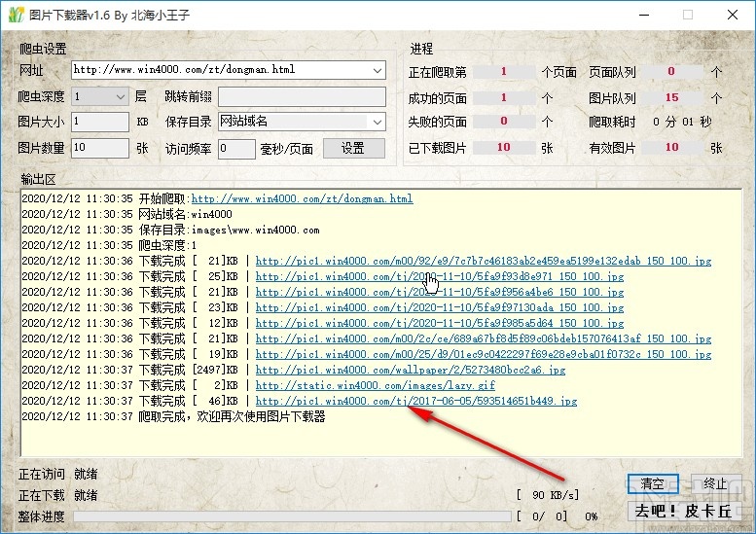The image size is (756, 534).
Task: Open the dongman.html link in output log
Action: coord(302,198)
